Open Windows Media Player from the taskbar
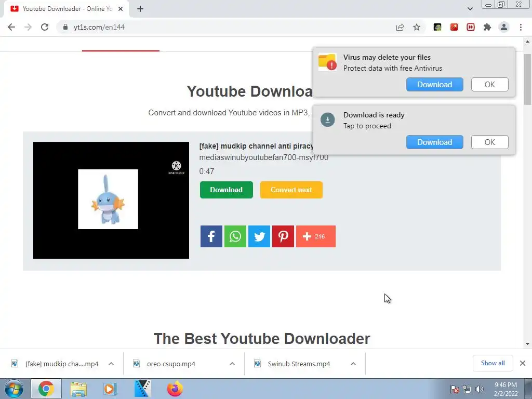The width and height of the screenshot is (532, 399). (110, 389)
